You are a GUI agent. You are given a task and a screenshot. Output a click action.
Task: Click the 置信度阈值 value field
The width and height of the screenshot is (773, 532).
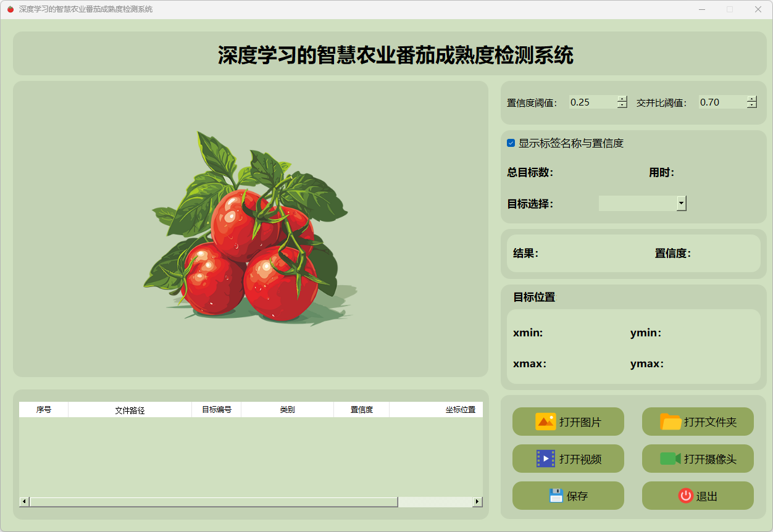click(x=591, y=102)
